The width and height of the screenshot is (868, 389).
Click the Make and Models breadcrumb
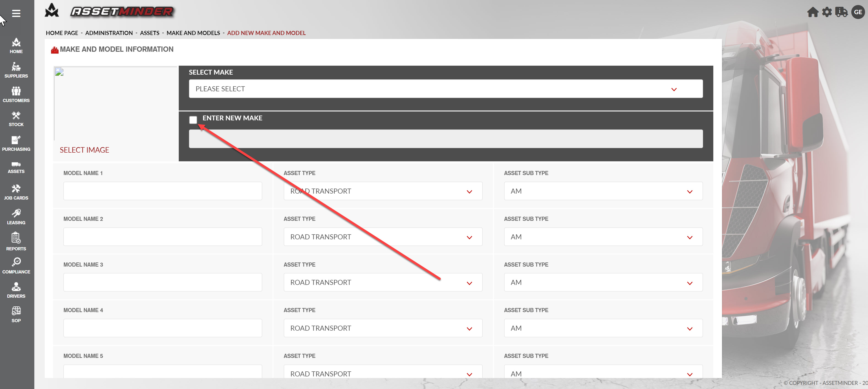193,33
